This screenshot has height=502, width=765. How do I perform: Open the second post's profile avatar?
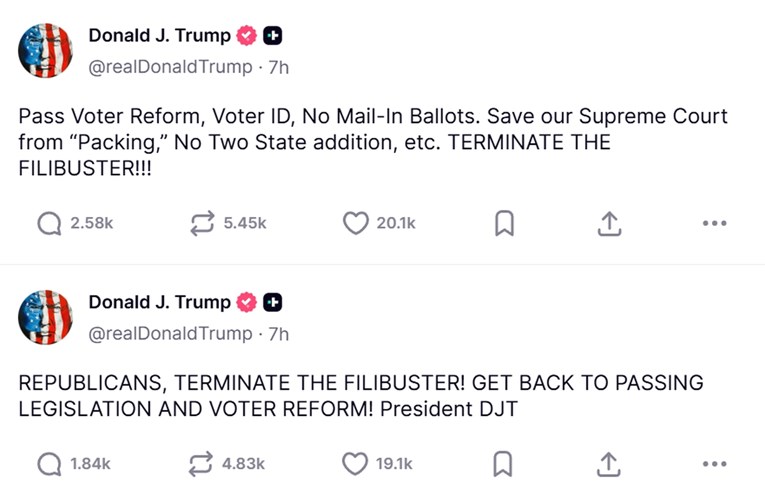[x=46, y=318]
